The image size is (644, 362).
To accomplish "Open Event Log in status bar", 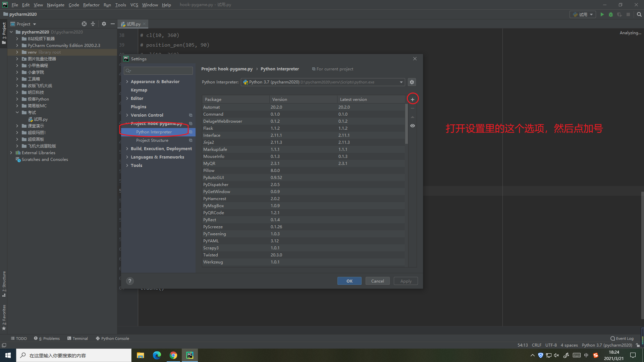I will 622,338.
